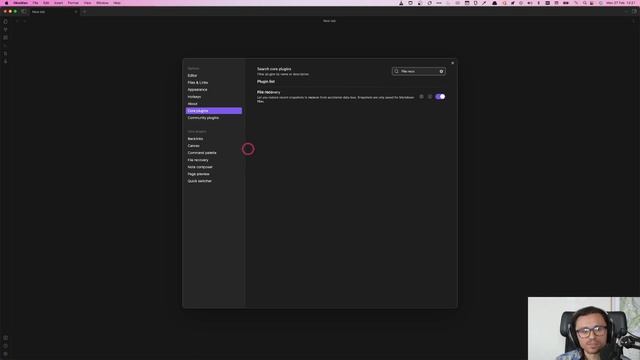Clear the core plugins search field
640x360 pixels.
tap(441, 71)
